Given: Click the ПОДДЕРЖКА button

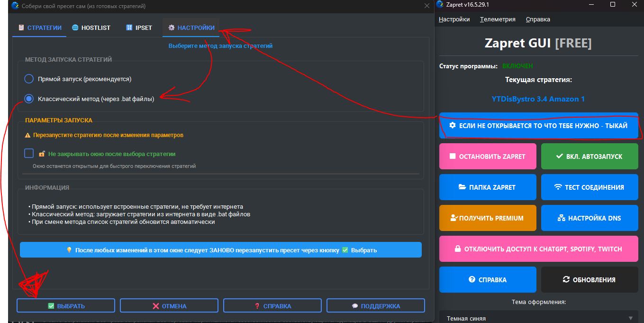Looking at the screenshot, I should (376, 306).
